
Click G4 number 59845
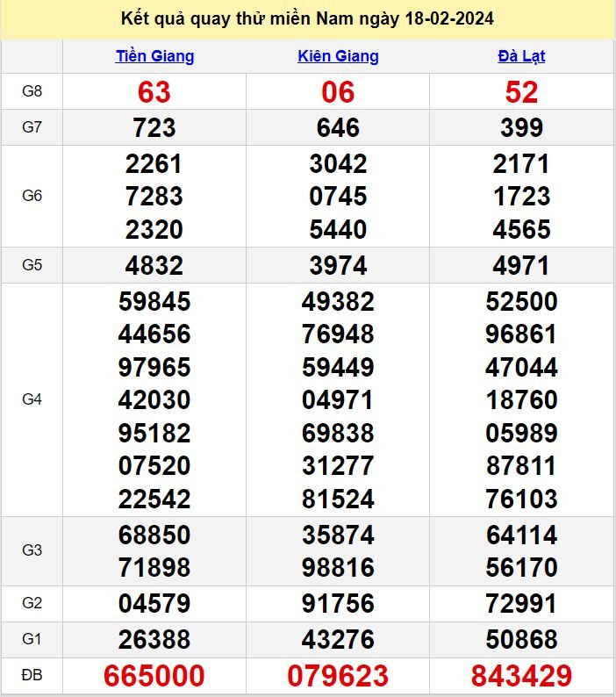(x=154, y=302)
